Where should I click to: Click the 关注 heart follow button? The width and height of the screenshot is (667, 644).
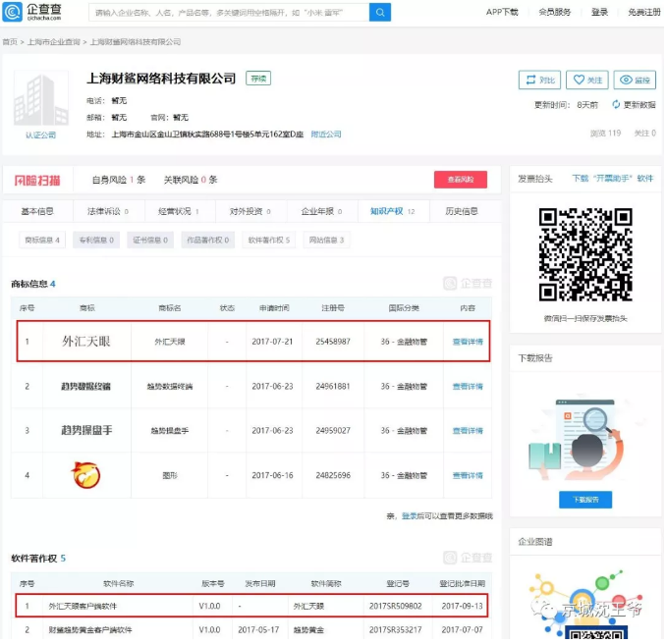point(589,80)
